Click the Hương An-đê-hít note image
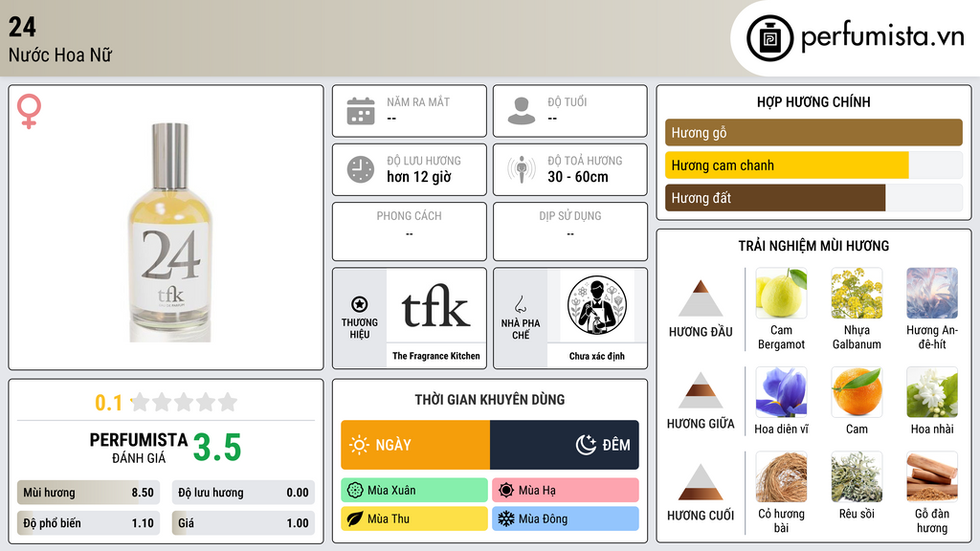 click(x=932, y=293)
